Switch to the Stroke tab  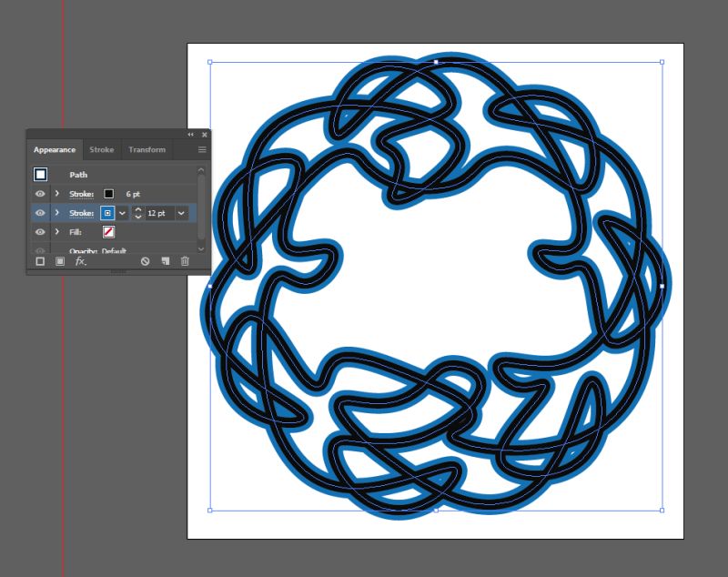tap(102, 150)
